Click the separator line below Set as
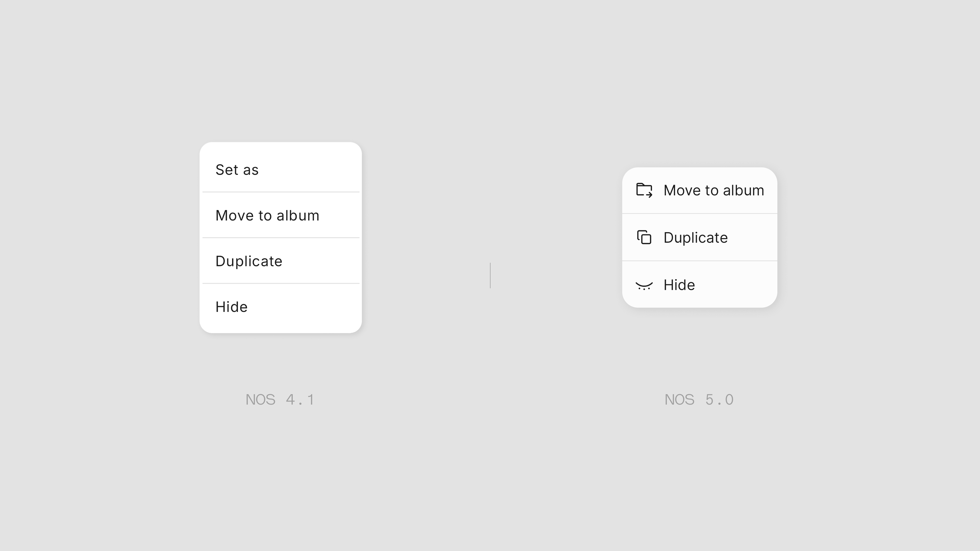The width and height of the screenshot is (980, 551). (281, 192)
